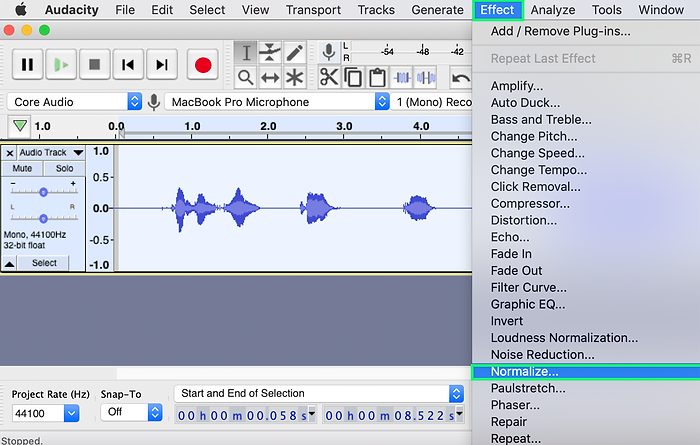Click the recording level meter scale
This screenshot has height=445, width=700.
411,51
